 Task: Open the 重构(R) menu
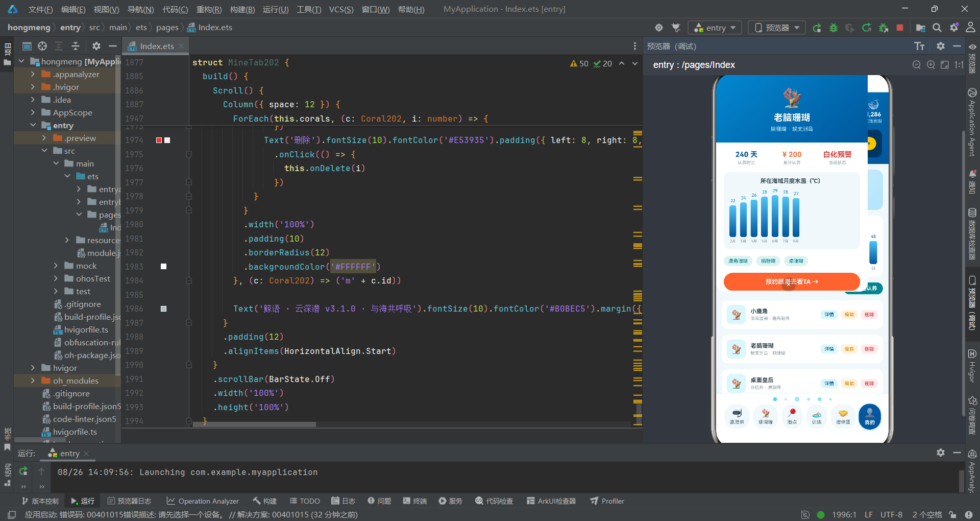pos(209,9)
